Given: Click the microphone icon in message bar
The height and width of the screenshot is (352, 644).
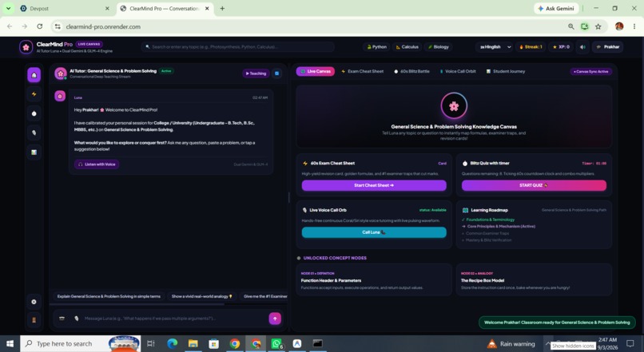Looking at the screenshot, I should (x=76, y=318).
